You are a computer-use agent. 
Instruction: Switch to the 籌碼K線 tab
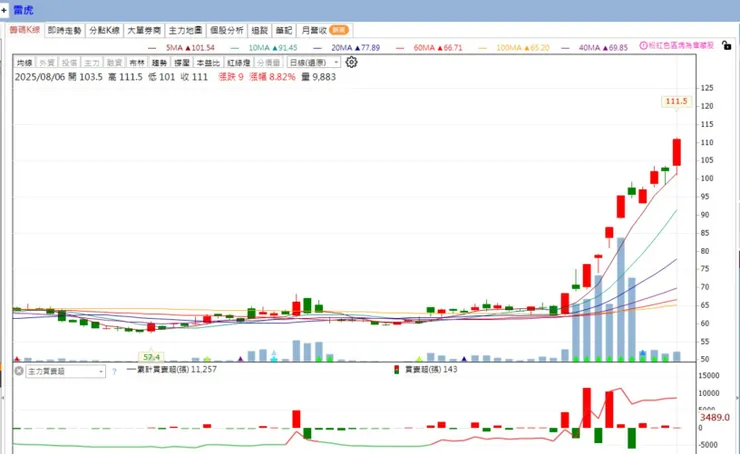[x=25, y=30]
